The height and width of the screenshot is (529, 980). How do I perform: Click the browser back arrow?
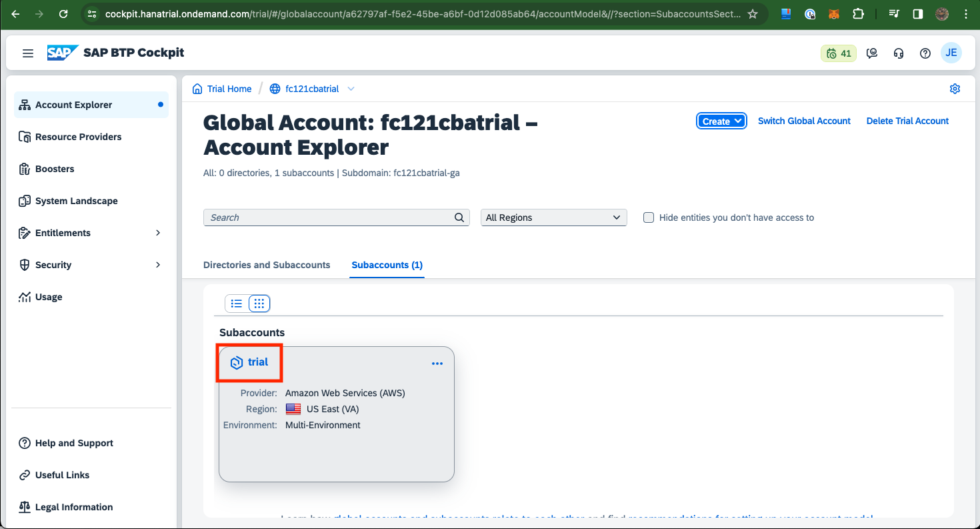pos(15,13)
